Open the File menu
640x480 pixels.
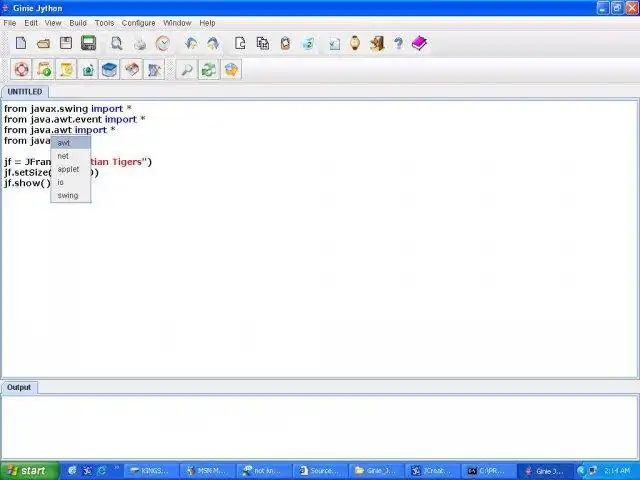tap(10, 23)
